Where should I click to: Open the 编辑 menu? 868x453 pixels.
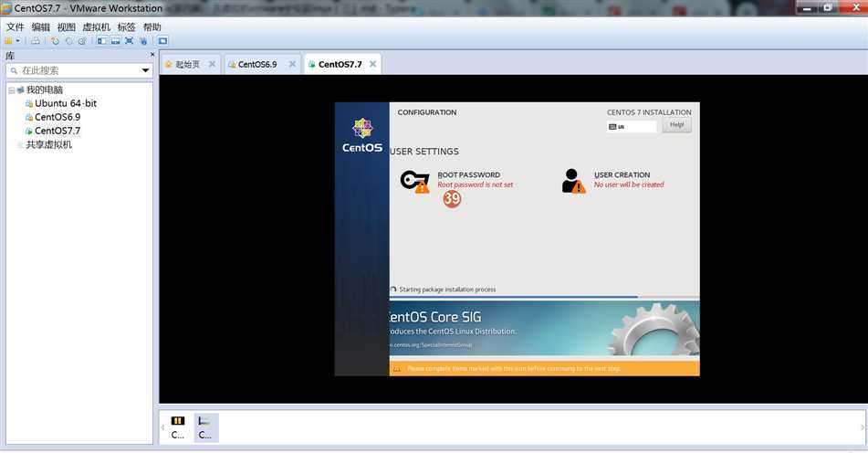(40, 27)
